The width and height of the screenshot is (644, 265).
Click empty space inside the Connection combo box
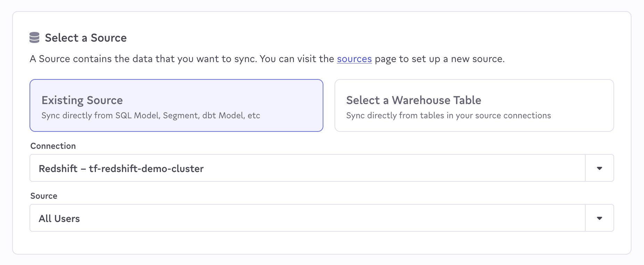tap(382, 168)
